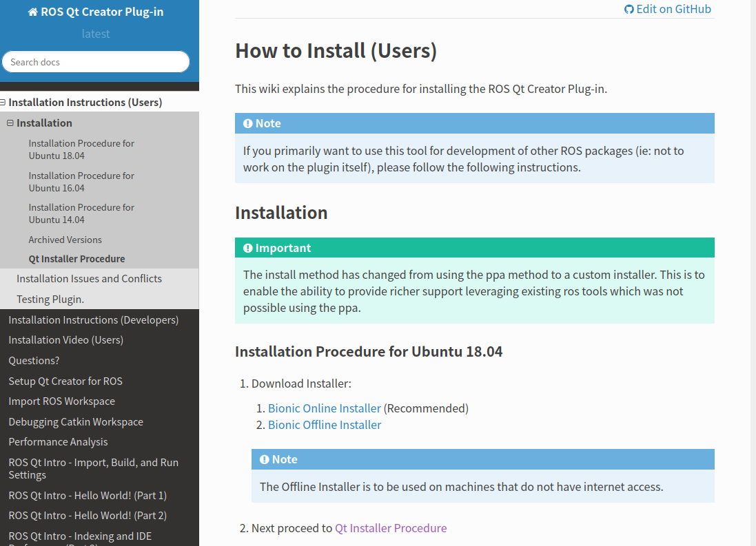Open ROS Qt Intro - Indexing and IDE entry

click(x=80, y=539)
